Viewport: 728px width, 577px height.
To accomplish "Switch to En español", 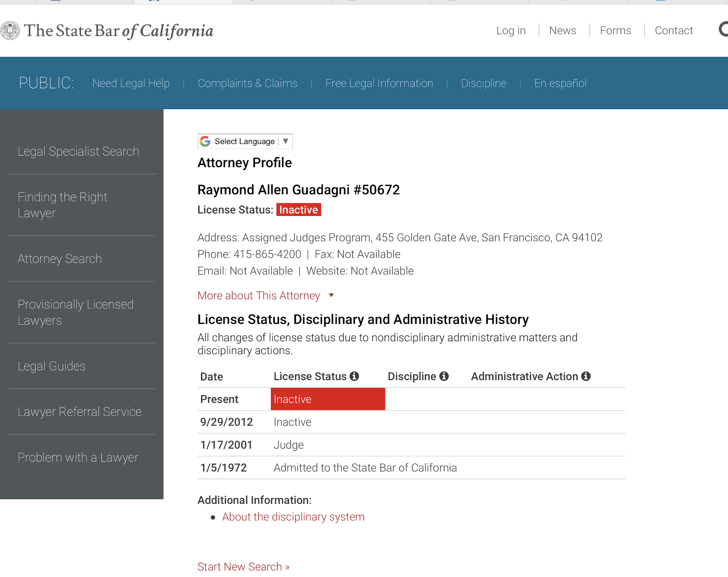I will click(560, 83).
